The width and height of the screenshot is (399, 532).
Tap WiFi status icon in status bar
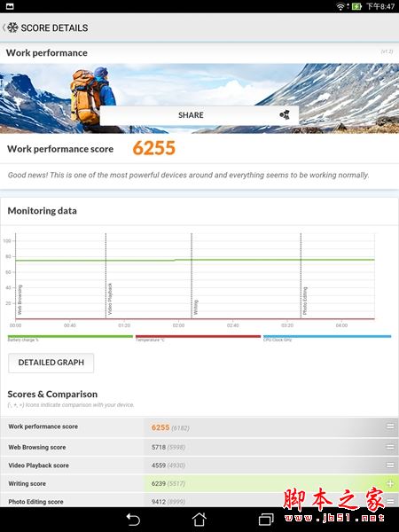click(340, 6)
